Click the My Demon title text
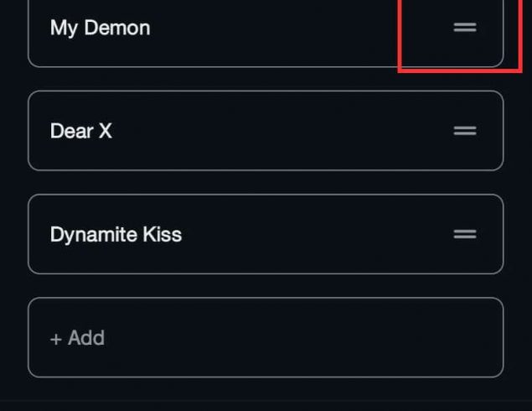The width and height of the screenshot is (532, 411). [x=100, y=28]
